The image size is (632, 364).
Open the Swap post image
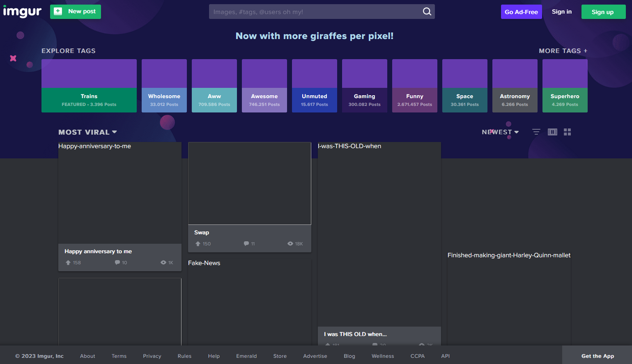pyautogui.click(x=250, y=183)
